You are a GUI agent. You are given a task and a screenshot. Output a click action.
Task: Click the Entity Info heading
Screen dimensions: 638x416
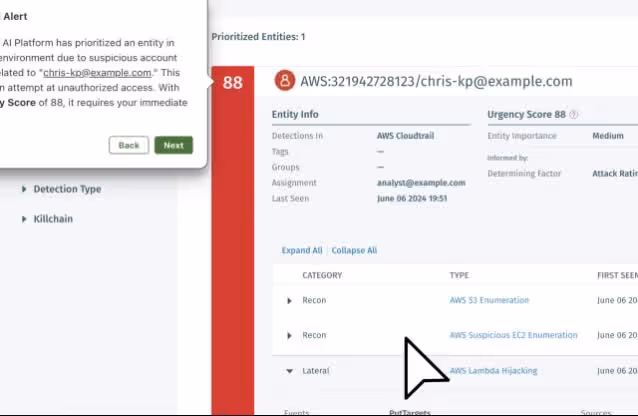tap(295, 114)
